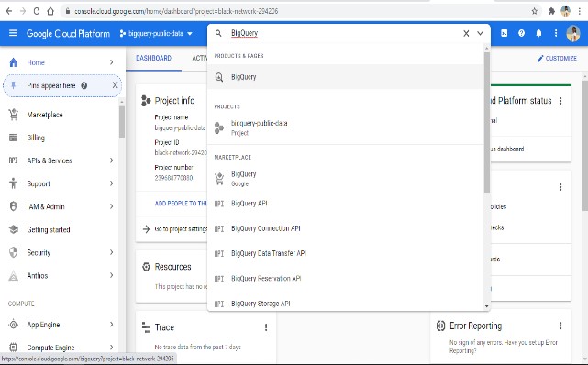Choose BigQuery API result
The width and height of the screenshot is (588, 365).
tap(346, 203)
